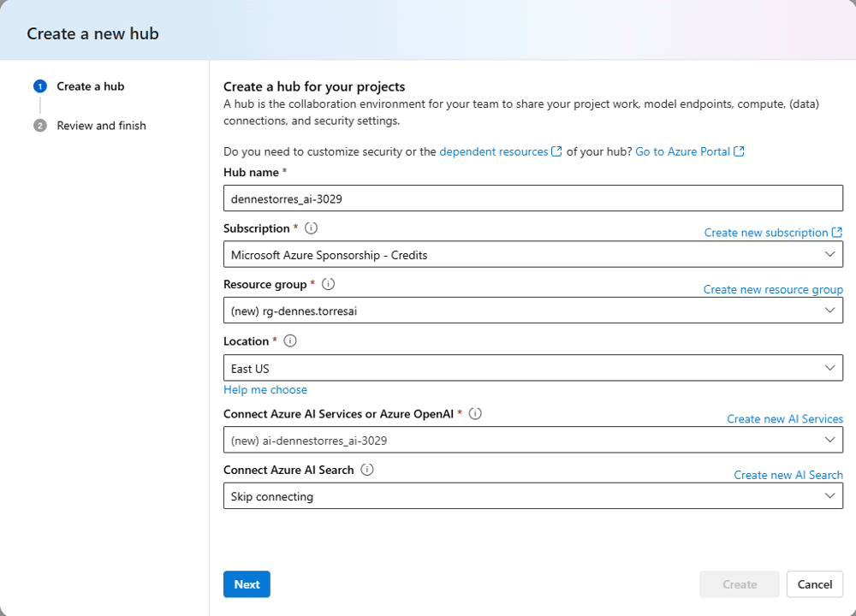This screenshot has width=856, height=616.
Task: Click Create new subscription link
Action: pyautogui.click(x=766, y=233)
